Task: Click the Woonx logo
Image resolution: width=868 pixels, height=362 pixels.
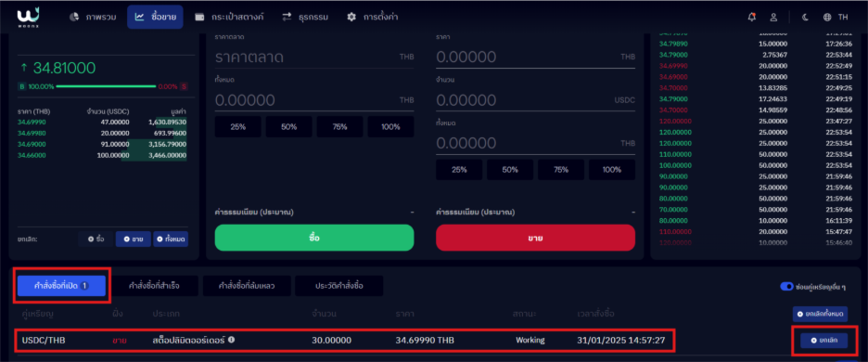Action: click(27, 17)
